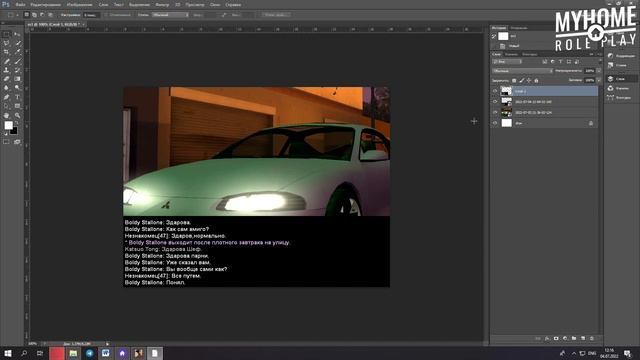Select the Move tool
The height and width of the screenshot is (360, 640).
click(17, 34)
